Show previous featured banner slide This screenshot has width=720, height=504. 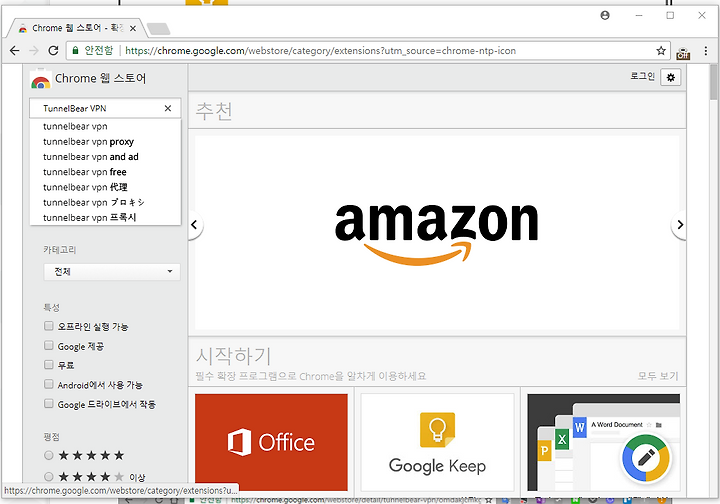[x=195, y=224]
